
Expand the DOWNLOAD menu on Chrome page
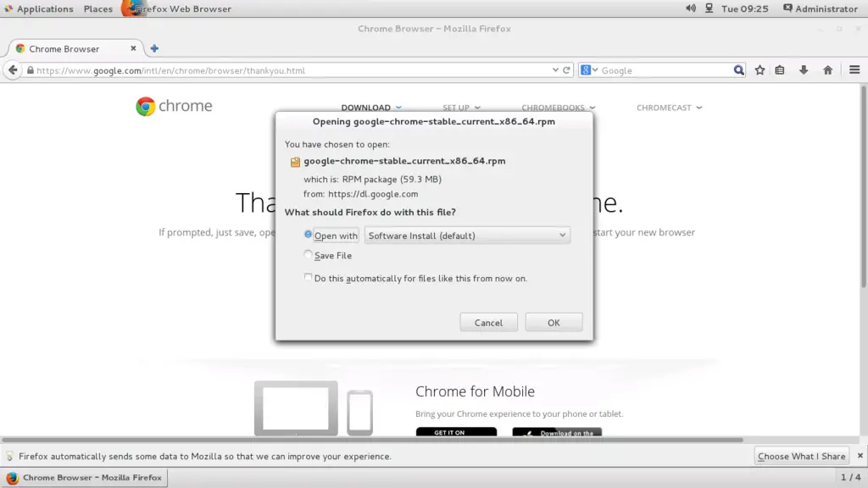[371, 108]
